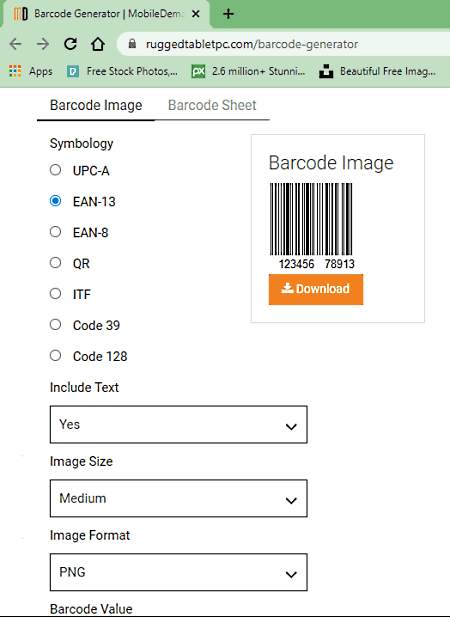Select the UPC-A symbology radio button
Screen dimensions: 450x617
pos(55,170)
